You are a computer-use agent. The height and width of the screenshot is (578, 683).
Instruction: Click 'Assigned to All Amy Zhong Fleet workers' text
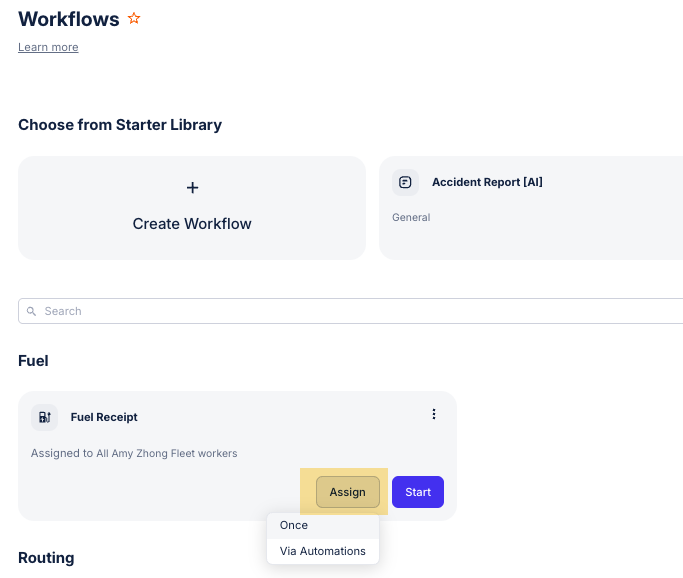(134, 453)
